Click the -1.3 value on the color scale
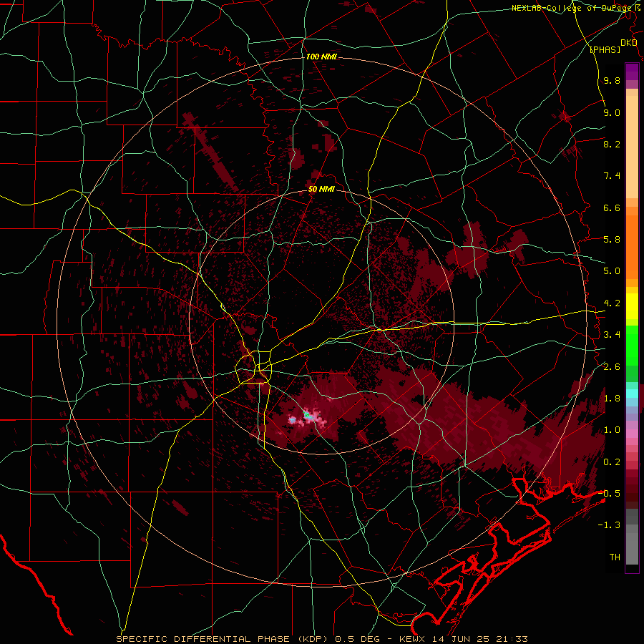The width and height of the screenshot is (644, 644). 609,525
